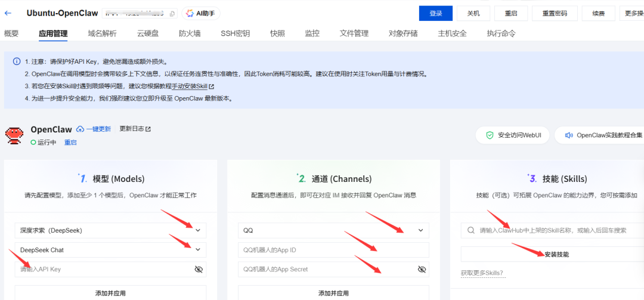Switch to the 监控 tab
Viewport: 644px width, 300px height.
(312, 34)
